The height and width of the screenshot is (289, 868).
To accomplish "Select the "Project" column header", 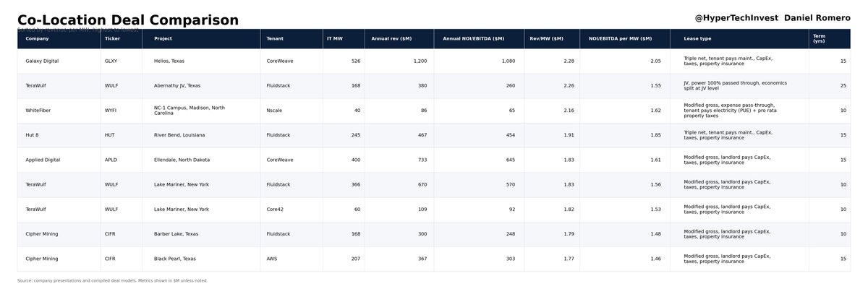I will 163,38.
